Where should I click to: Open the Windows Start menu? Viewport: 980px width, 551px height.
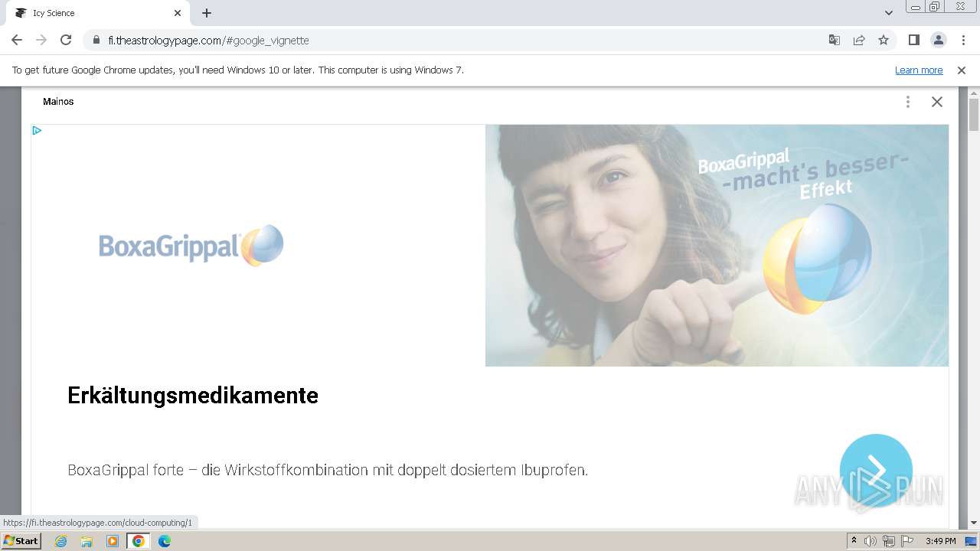tap(21, 541)
